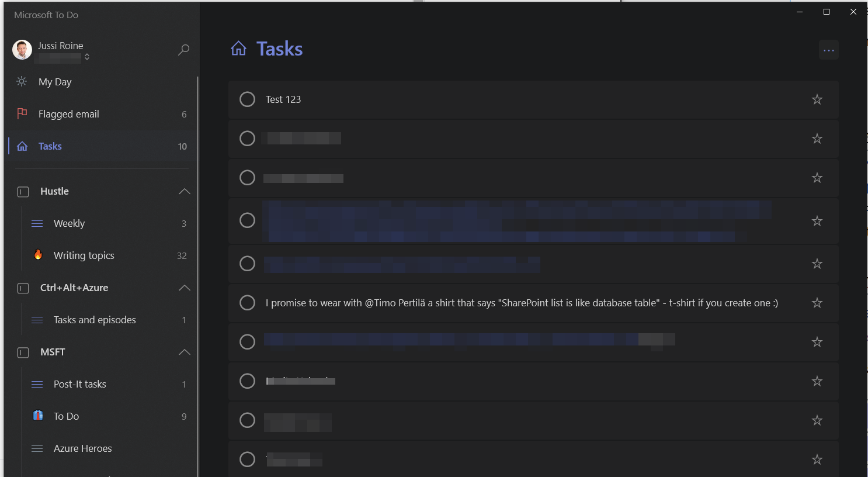
Task: Click the home icon beside Tasks title
Action: (238, 49)
